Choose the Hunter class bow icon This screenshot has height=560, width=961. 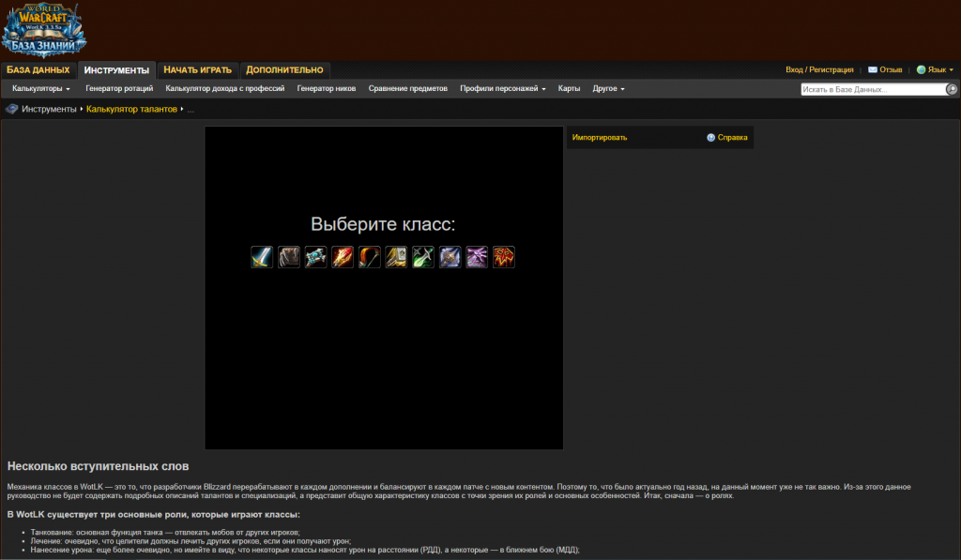pyautogui.click(x=370, y=257)
